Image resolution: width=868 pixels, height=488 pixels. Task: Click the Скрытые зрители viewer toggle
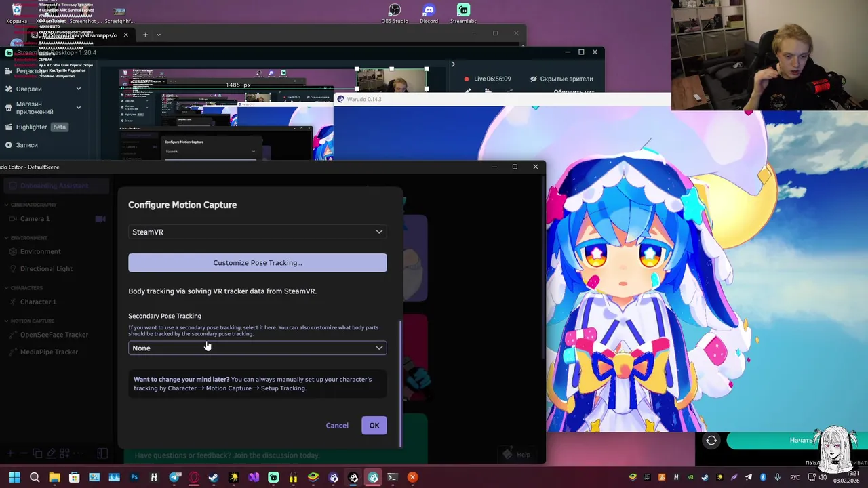[561, 79]
